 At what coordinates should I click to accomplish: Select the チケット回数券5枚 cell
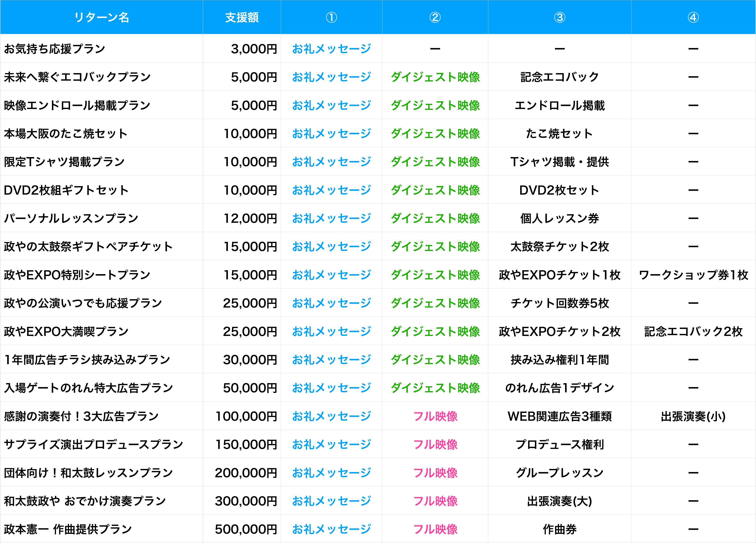[x=559, y=303]
